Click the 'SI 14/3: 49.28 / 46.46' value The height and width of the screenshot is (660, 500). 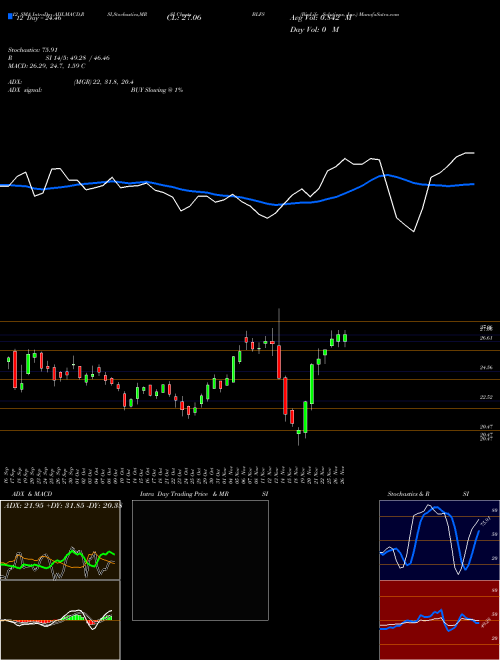tap(78, 58)
